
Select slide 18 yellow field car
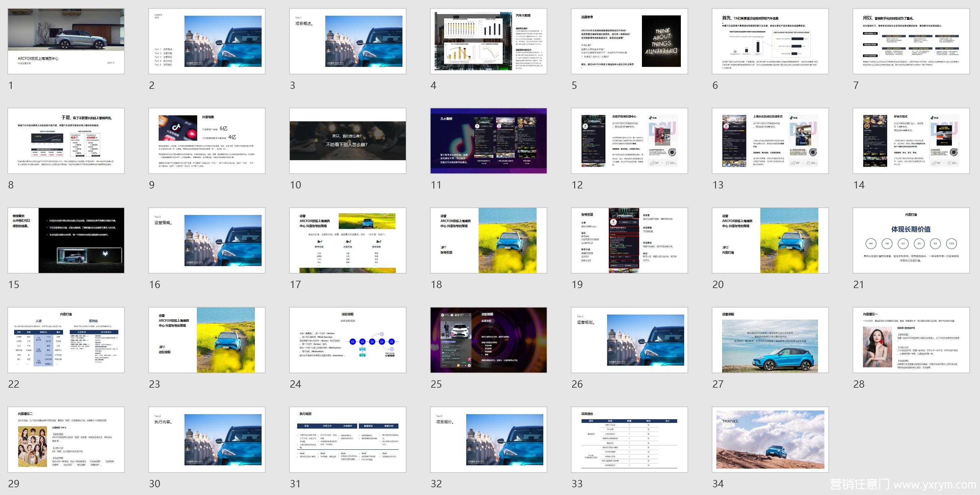point(488,240)
